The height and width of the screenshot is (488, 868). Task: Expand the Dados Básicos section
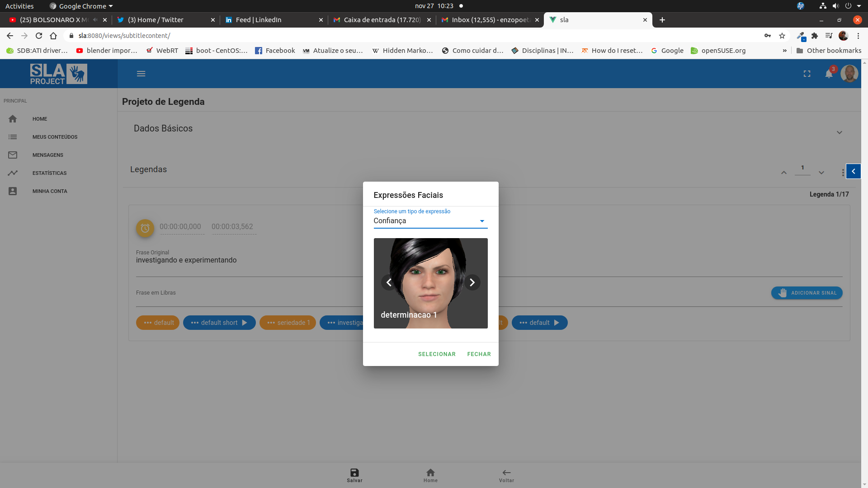[x=839, y=132]
